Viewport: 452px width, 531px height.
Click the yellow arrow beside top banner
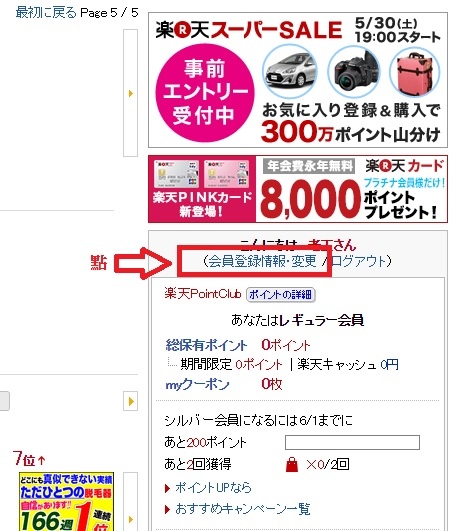(x=130, y=93)
